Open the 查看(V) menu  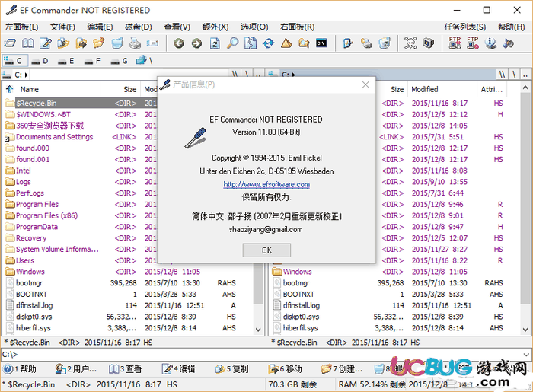177,27
